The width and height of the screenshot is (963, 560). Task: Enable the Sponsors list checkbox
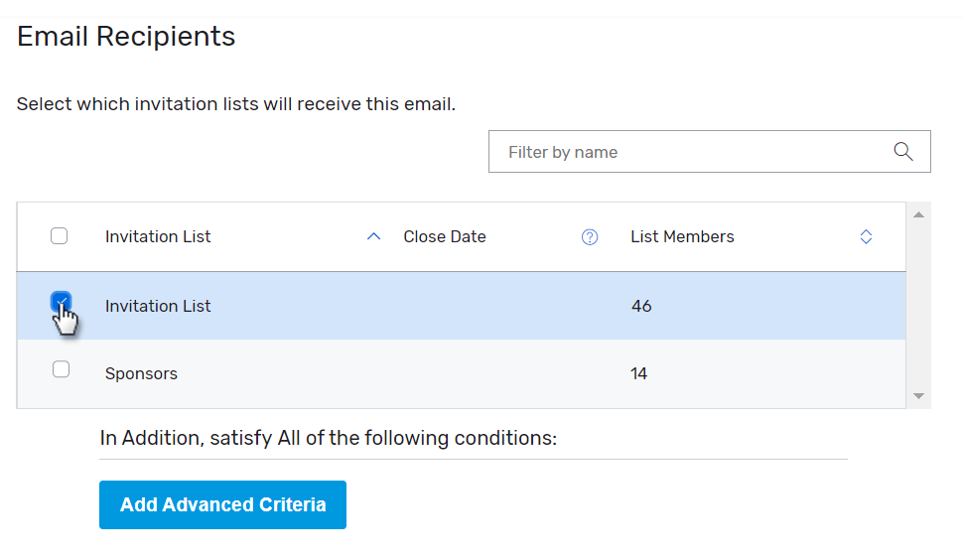tap(61, 369)
